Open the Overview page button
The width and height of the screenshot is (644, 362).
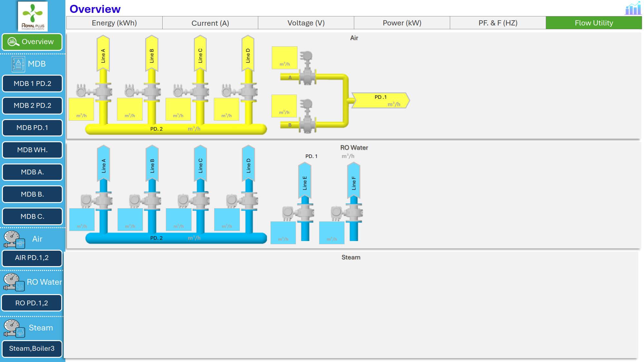[x=32, y=42]
